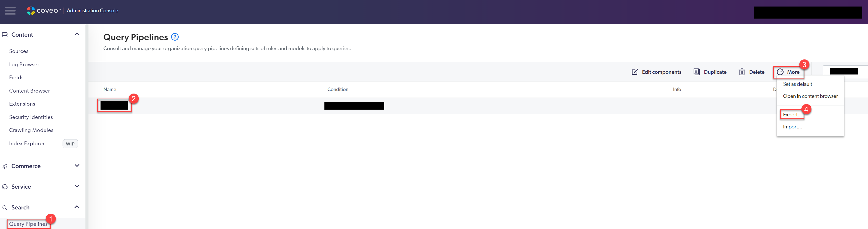Click the Duplicate pages icon
Screen dimensions: 868x229
pyautogui.click(x=697, y=72)
